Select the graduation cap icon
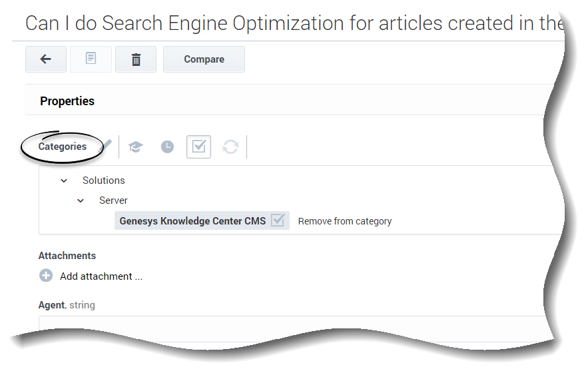 (136, 147)
